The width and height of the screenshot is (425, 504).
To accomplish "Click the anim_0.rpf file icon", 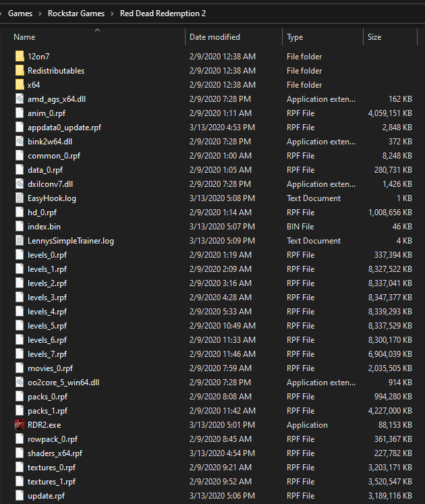I will pos(20,113).
